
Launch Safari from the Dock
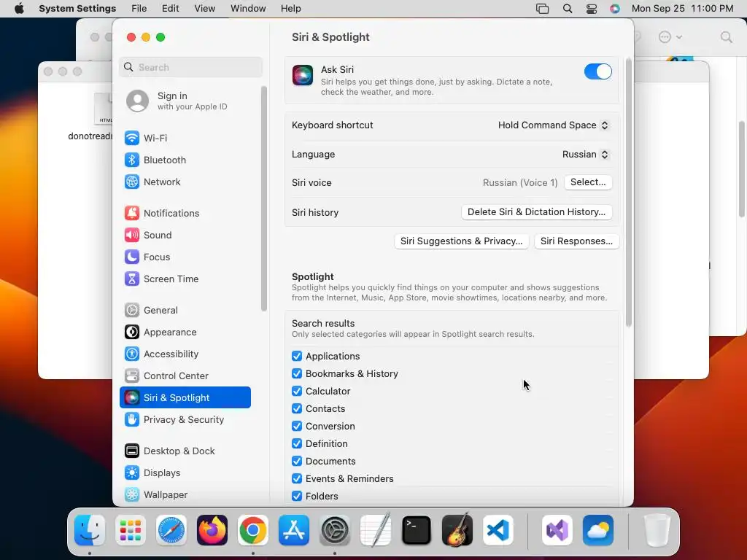171,530
